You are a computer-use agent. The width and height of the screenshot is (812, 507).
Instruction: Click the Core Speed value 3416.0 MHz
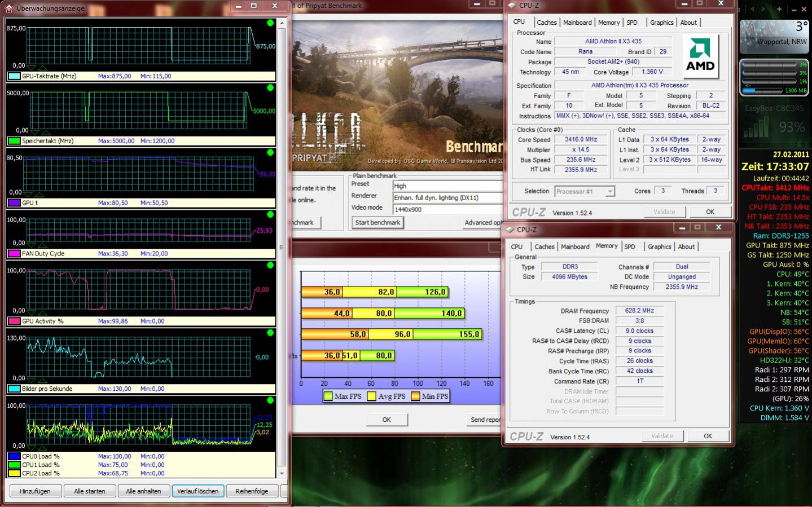[x=581, y=139]
